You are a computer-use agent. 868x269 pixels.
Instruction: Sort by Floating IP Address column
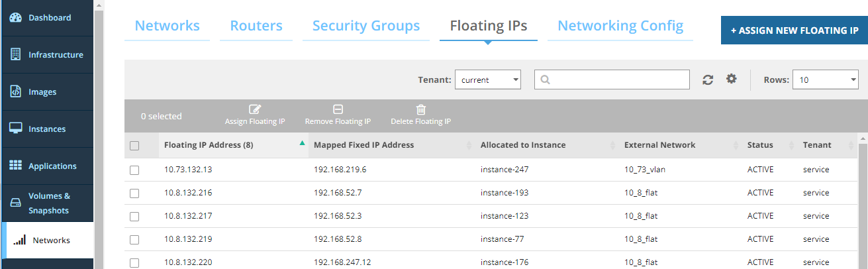pyautogui.click(x=209, y=145)
